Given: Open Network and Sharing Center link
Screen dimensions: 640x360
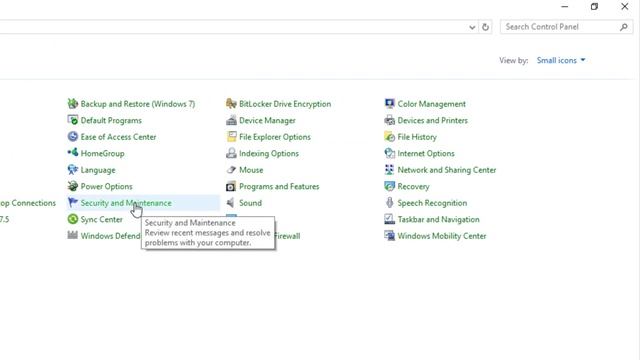Looking at the screenshot, I should [x=447, y=170].
